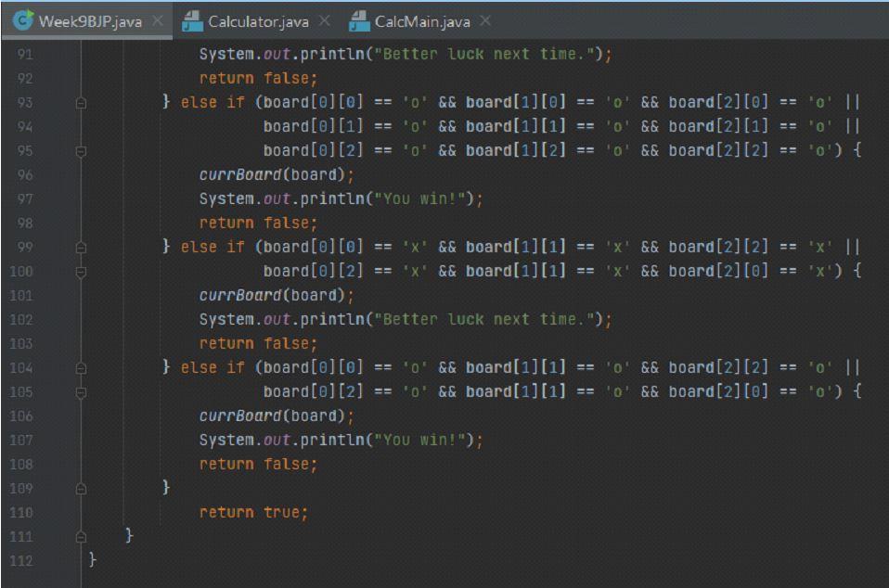Viewport: 889px width, 588px height.
Task: Click the Week9BJP.java class file icon
Action: click(x=23, y=20)
